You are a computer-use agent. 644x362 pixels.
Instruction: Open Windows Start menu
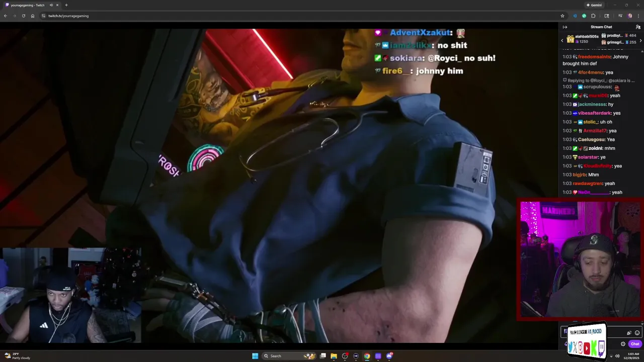(x=255, y=356)
